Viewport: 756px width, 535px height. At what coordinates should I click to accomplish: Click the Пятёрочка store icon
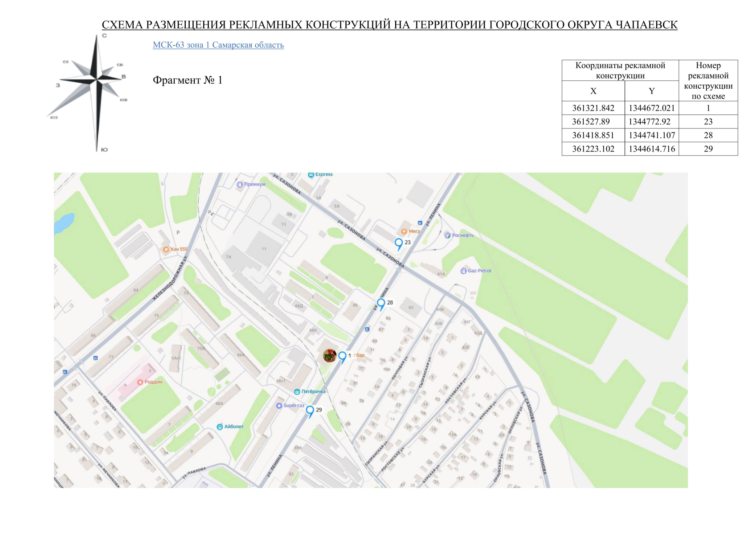click(x=297, y=391)
